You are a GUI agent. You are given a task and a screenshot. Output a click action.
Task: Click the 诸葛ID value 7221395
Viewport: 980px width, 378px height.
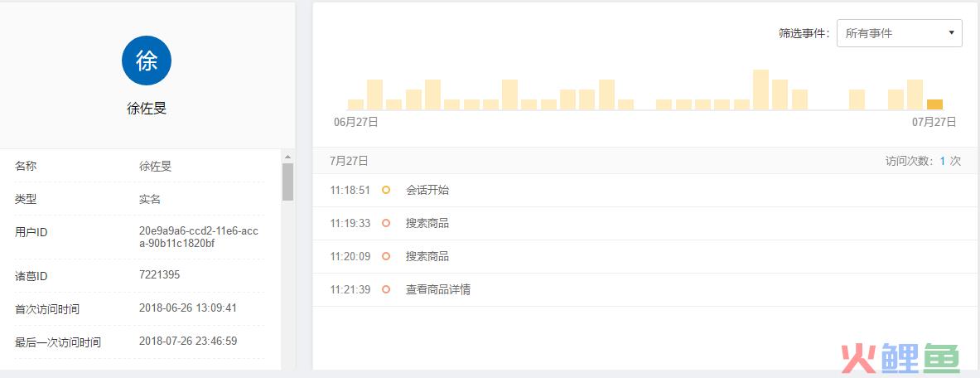click(159, 274)
